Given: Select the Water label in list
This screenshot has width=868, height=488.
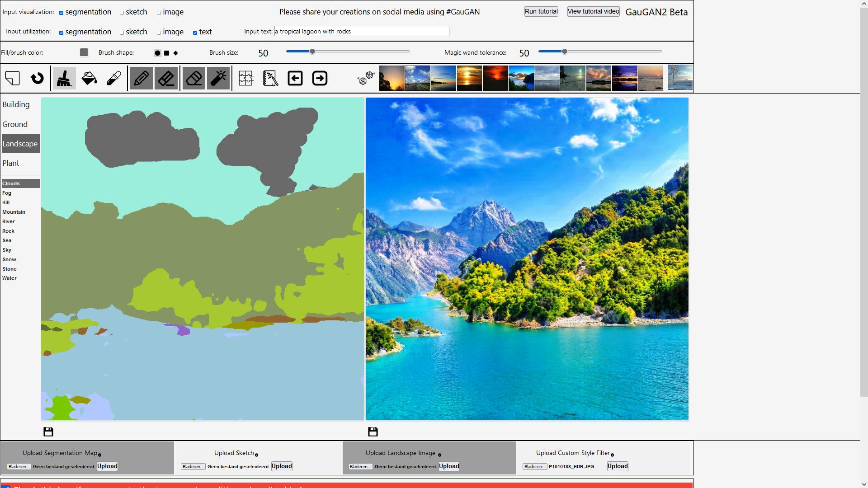Looking at the screenshot, I should [9, 278].
